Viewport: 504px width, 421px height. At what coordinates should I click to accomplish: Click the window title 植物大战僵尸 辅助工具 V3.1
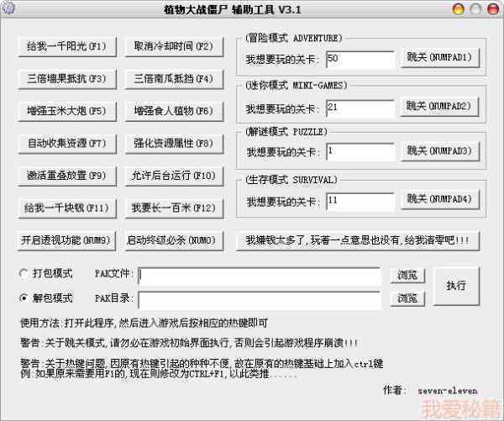(233, 9)
